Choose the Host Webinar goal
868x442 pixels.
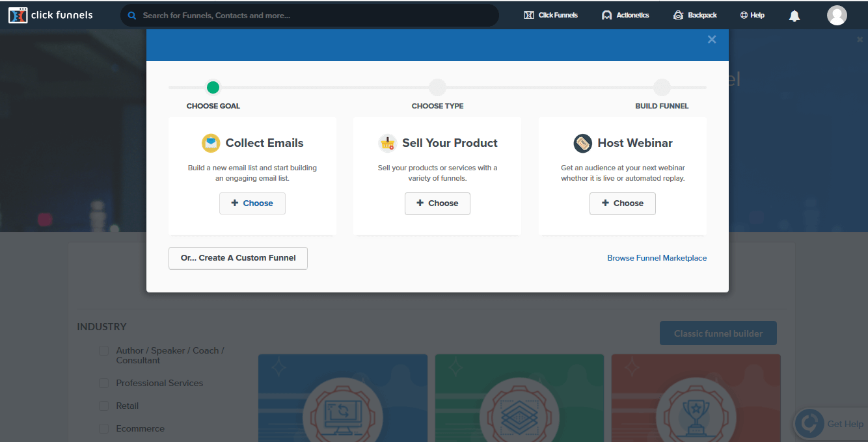[x=623, y=203]
